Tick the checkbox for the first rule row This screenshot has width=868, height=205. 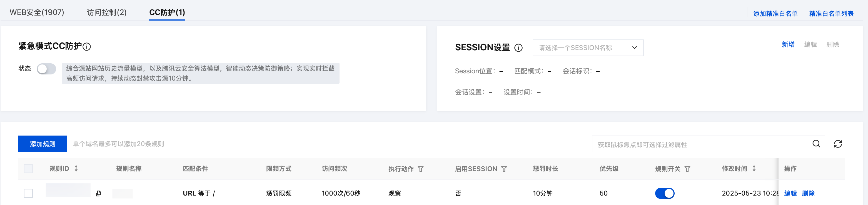coord(28,193)
